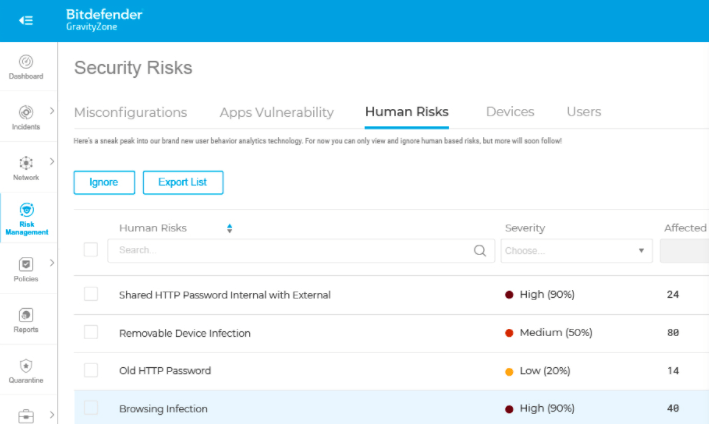The height and width of the screenshot is (424, 709).
Task: Open the Incidents sidebar icon
Action: [x=26, y=112]
